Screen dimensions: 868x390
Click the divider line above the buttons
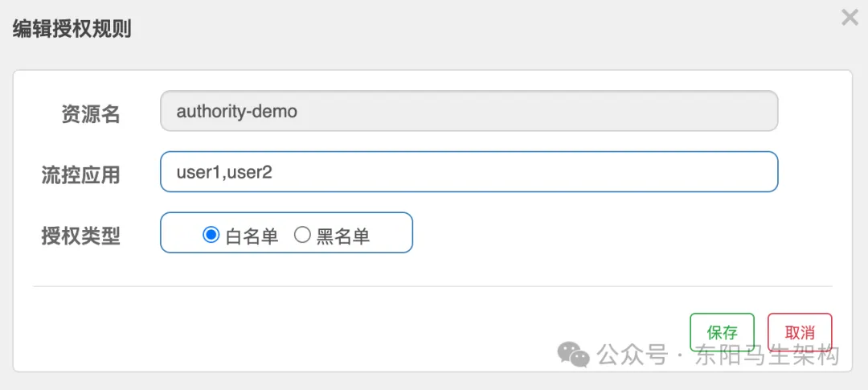pos(432,286)
